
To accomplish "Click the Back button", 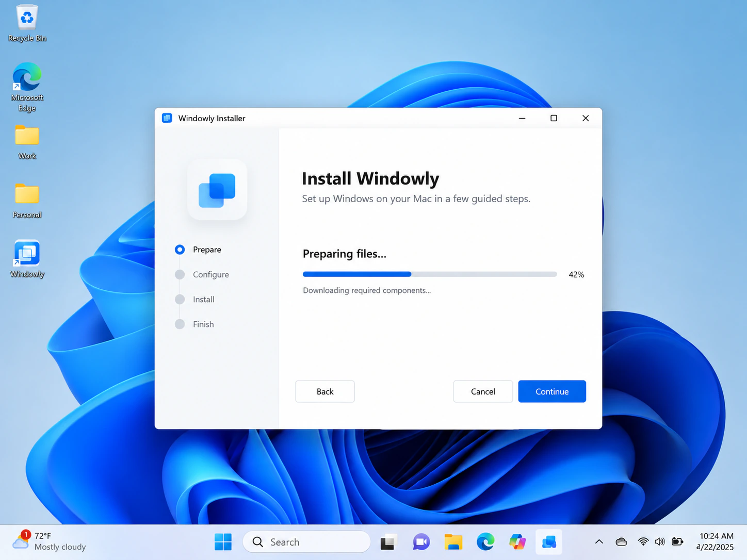I will [325, 391].
